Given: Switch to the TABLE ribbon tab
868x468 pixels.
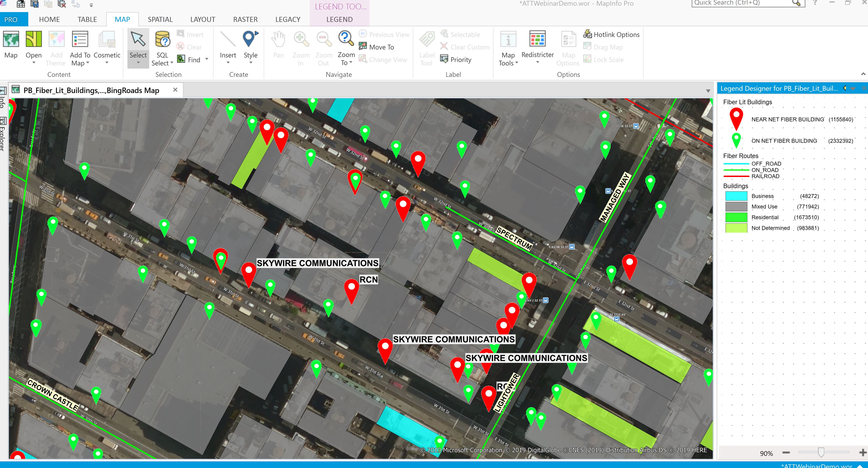Looking at the screenshot, I should pyautogui.click(x=87, y=20).
